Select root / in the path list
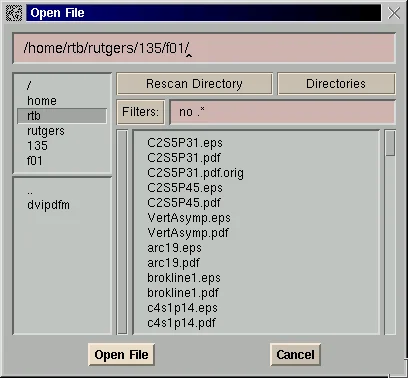Image resolution: width=408 pixels, height=378 pixels. point(62,86)
